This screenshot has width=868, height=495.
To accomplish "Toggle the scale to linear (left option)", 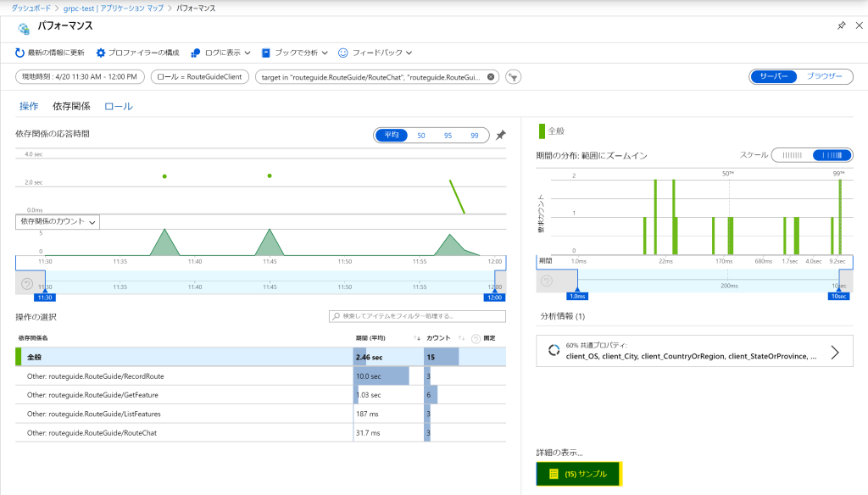I will [792, 155].
